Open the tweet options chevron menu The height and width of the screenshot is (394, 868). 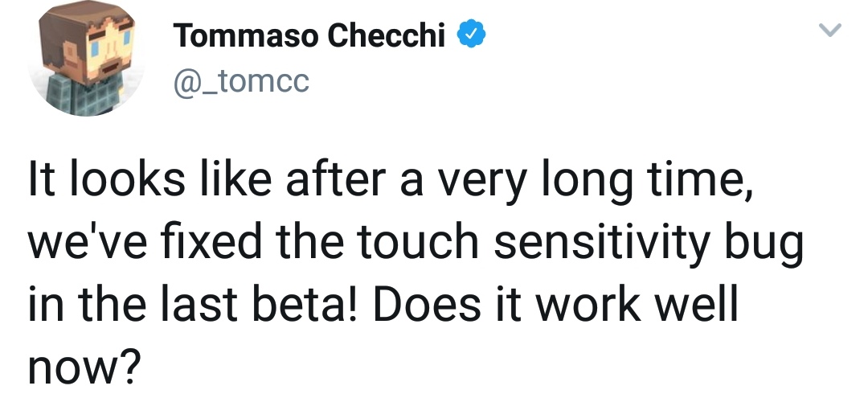pos(829,32)
